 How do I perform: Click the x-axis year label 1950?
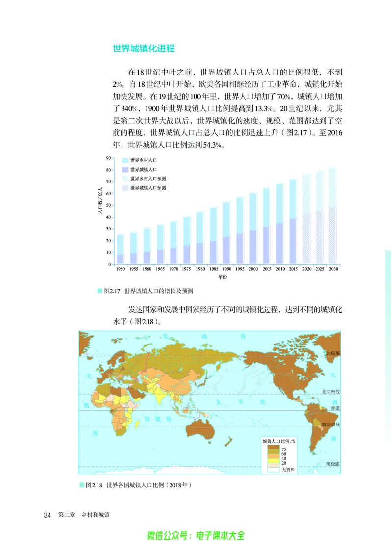(120, 269)
